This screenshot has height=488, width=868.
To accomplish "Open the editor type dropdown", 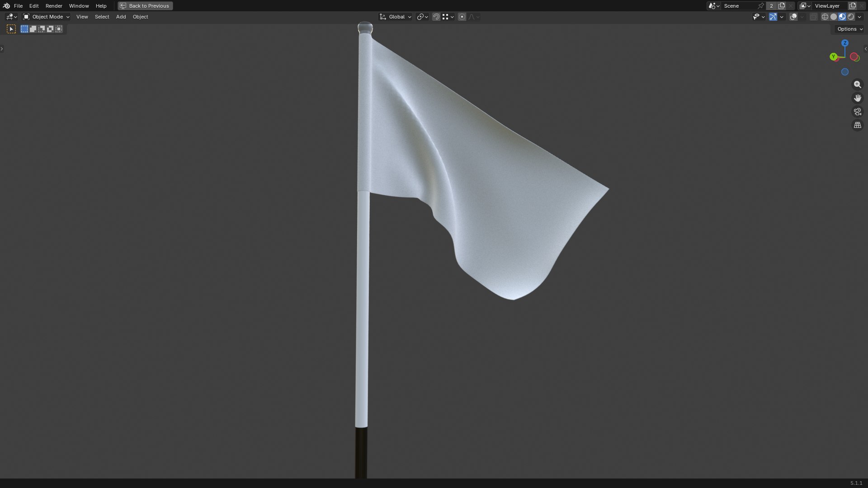I will pyautogui.click(x=11, y=17).
